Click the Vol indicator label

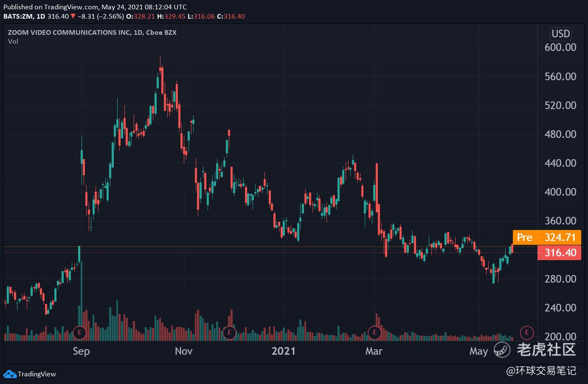click(x=13, y=41)
